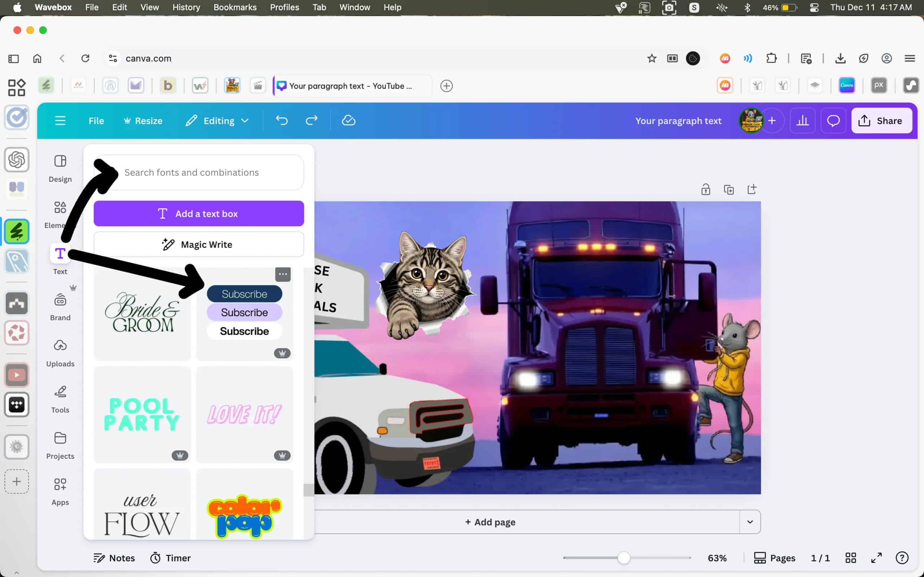Toggle the browser sidebar panel icon

point(13,58)
